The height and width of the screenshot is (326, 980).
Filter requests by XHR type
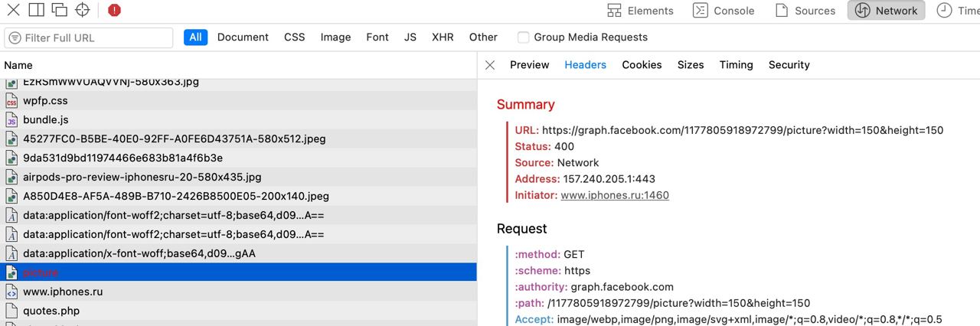coord(443,37)
